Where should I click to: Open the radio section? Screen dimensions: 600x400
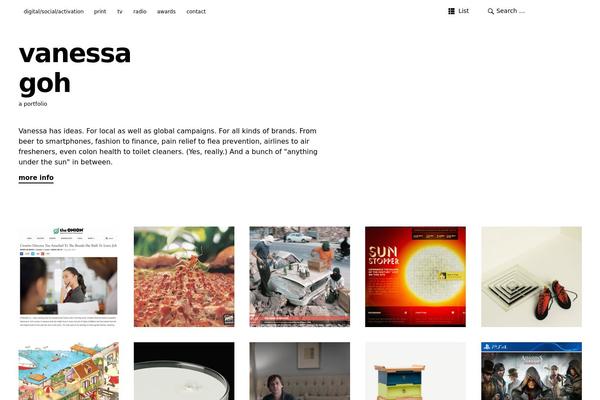coord(140,11)
